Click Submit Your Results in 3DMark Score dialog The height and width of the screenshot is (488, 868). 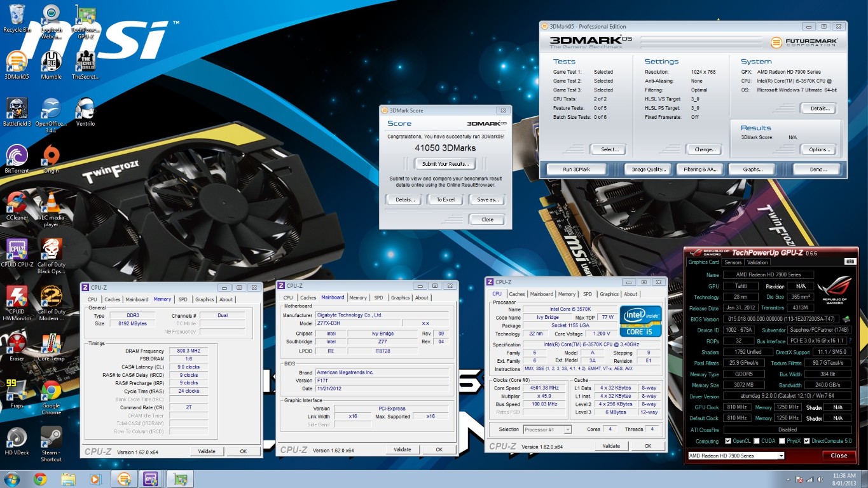point(446,164)
